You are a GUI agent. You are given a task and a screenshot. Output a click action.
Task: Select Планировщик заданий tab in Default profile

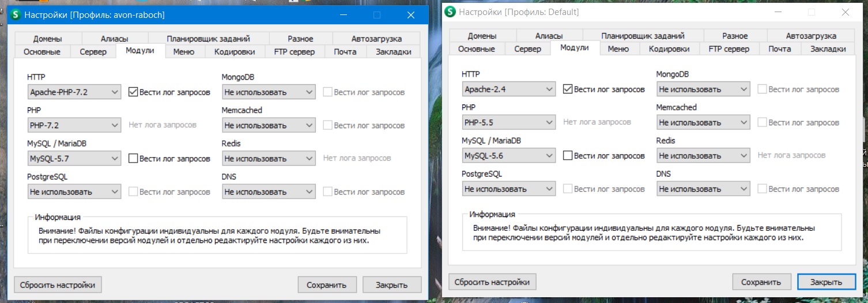pyautogui.click(x=643, y=36)
